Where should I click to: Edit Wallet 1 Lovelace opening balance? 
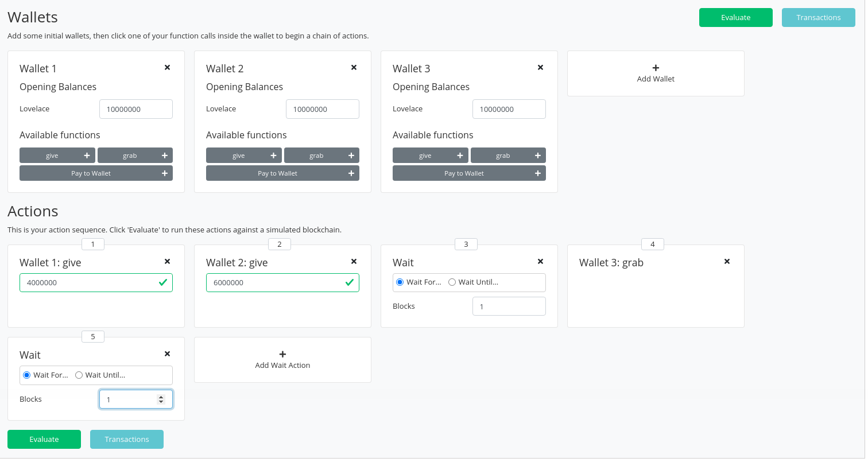[x=136, y=110]
